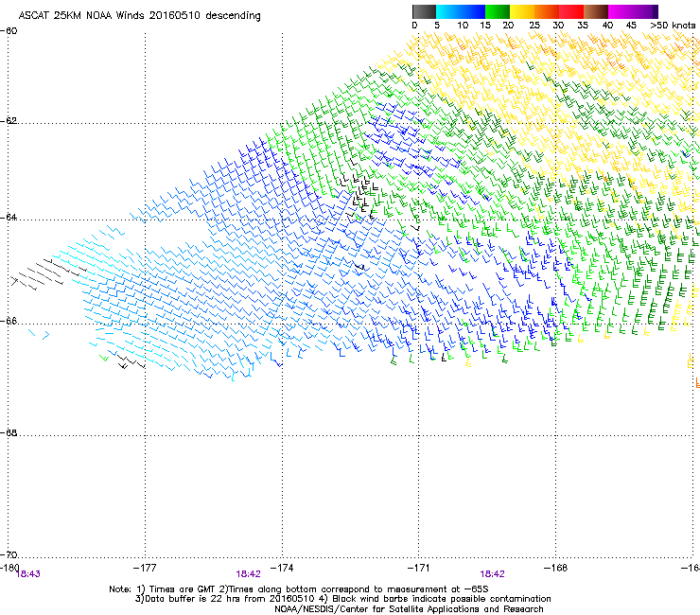
Task: Click the orange 25-30 knots legend color
Action: click(547, 11)
